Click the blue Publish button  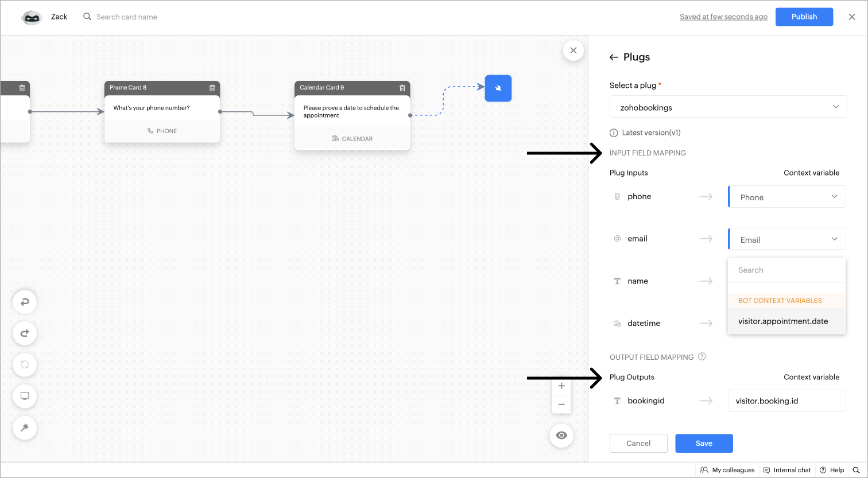tap(804, 17)
